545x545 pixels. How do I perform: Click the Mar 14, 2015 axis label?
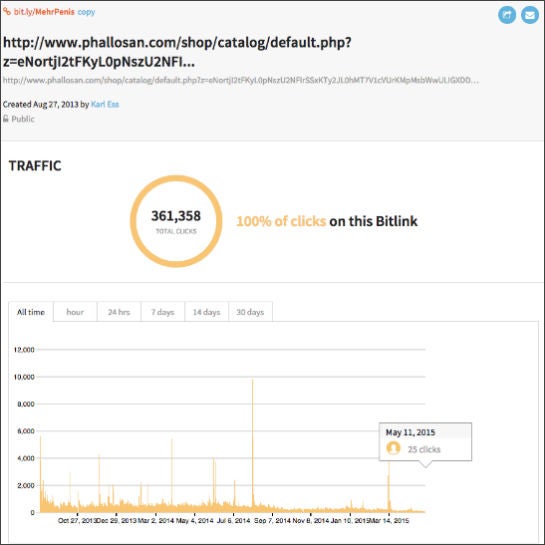pyautogui.click(x=389, y=521)
